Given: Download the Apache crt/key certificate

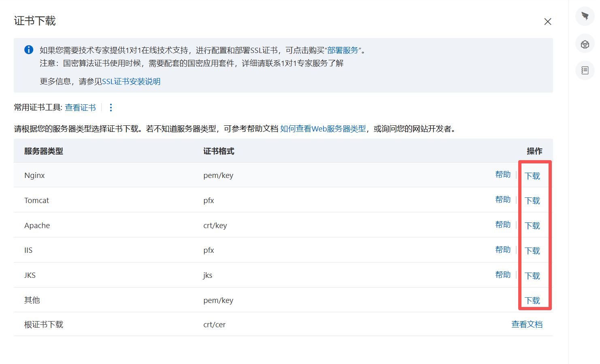Looking at the screenshot, I should (x=532, y=226).
